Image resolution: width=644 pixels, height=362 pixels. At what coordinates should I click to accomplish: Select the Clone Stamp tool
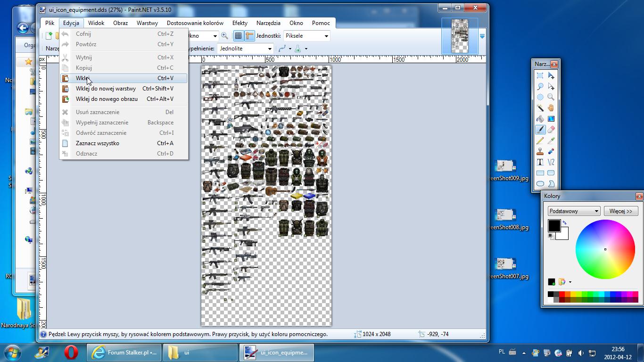pos(540,151)
